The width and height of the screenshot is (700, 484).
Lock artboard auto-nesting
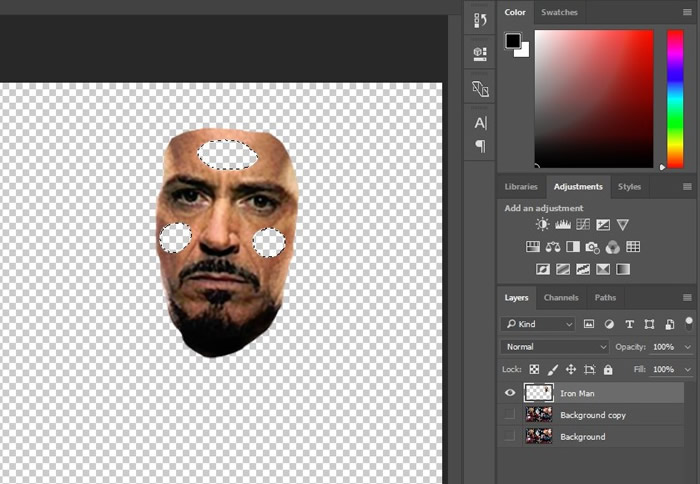(590, 369)
